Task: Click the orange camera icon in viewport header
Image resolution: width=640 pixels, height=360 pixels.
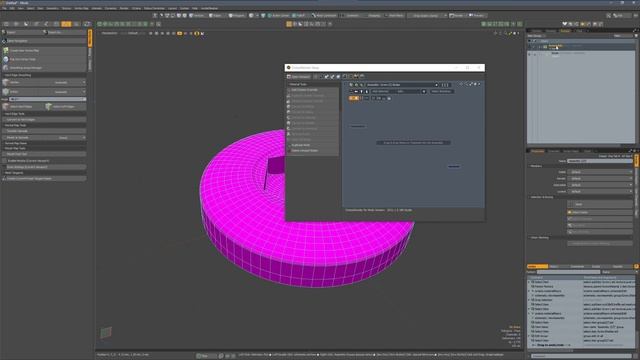Action: [180, 33]
